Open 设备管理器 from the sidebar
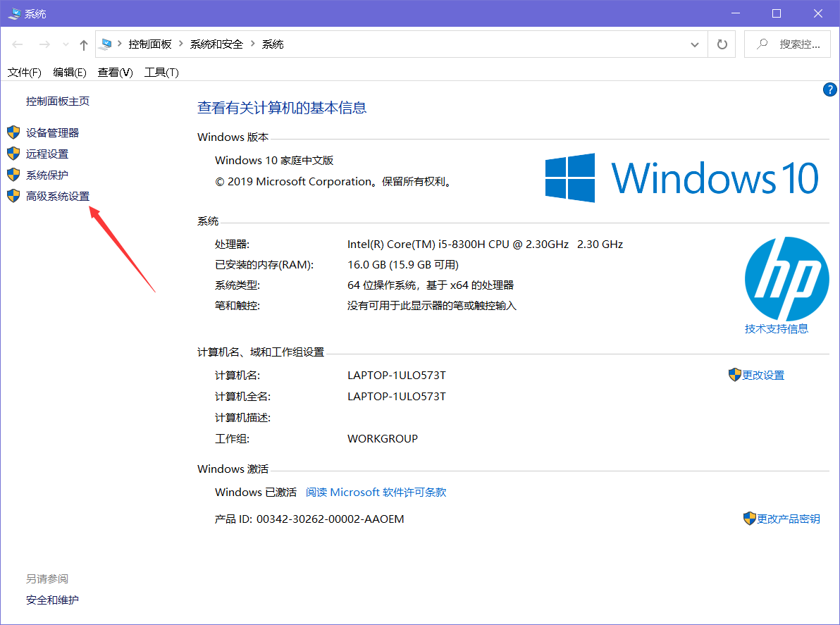Screen dimensions: 840x625 (x=53, y=132)
